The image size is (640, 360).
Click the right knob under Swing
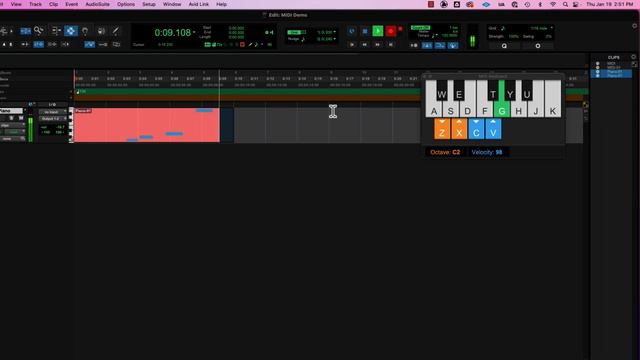pos(538,46)
